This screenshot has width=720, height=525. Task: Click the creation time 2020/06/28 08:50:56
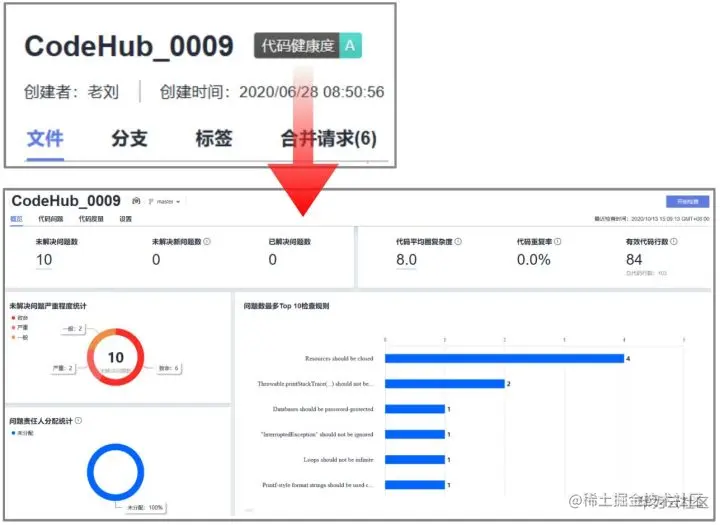coord(311,92)
